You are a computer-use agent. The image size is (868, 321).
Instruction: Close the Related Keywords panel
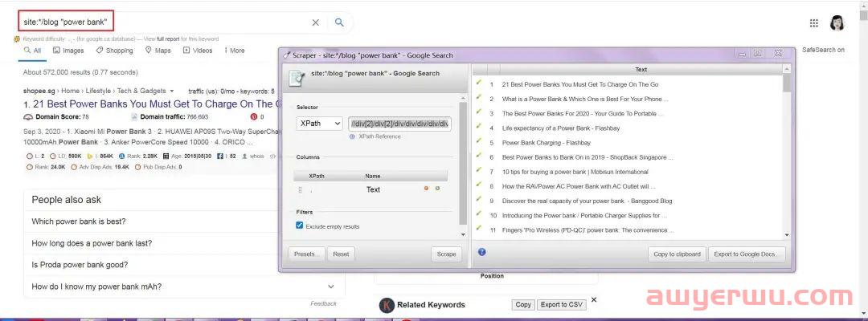594,300
